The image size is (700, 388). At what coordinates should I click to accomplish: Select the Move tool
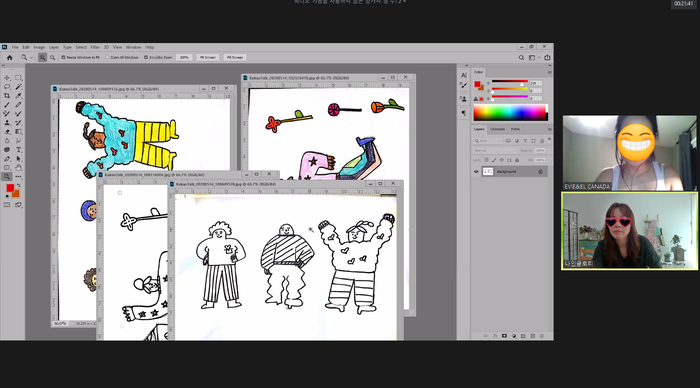pos(7,78)
